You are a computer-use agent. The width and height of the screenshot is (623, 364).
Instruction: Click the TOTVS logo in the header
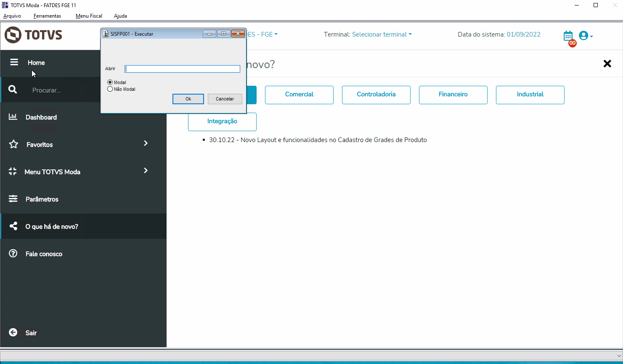pyautogui.click(x=33, y=35)
